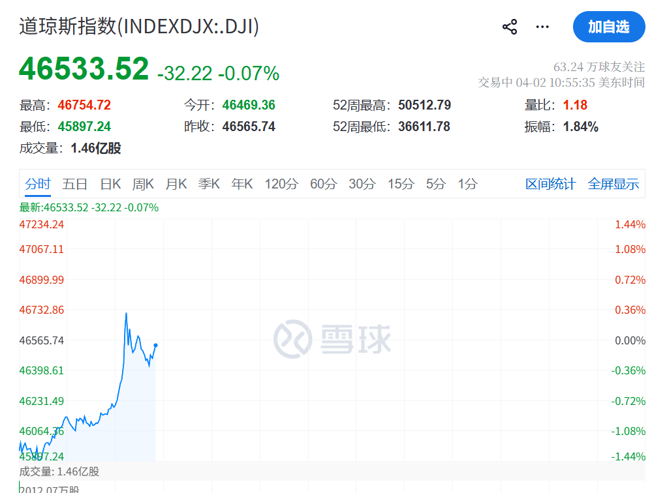This screenshot has height=493, width=667.
Task: Click 全屏显示 to go fullscreen
Action: [x=613, y=184]
